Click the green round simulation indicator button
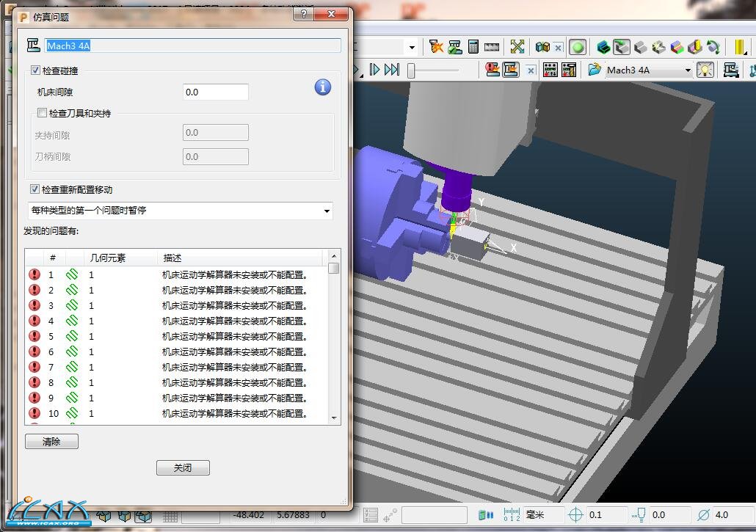 tap(578, 47)
